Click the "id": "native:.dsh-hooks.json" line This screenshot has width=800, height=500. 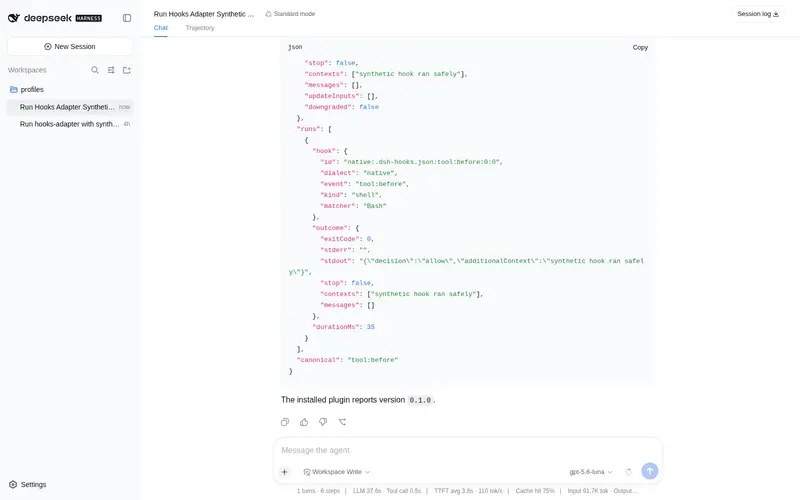[411, 162]
